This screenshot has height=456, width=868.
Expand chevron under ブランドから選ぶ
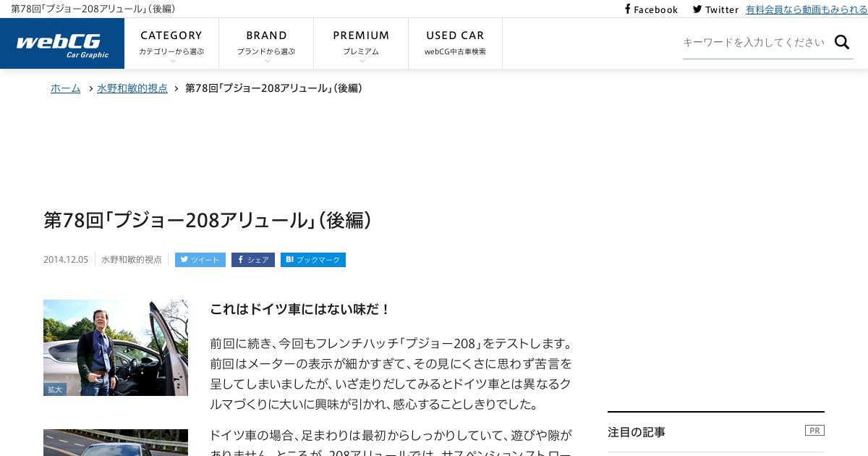tap(267, 61)
